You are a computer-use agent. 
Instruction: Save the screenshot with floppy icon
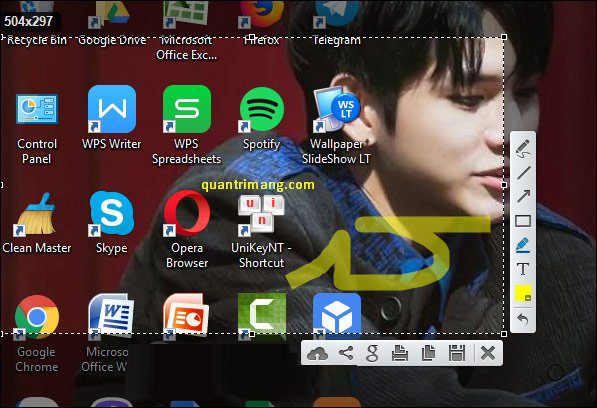click(x=457, y=353)
